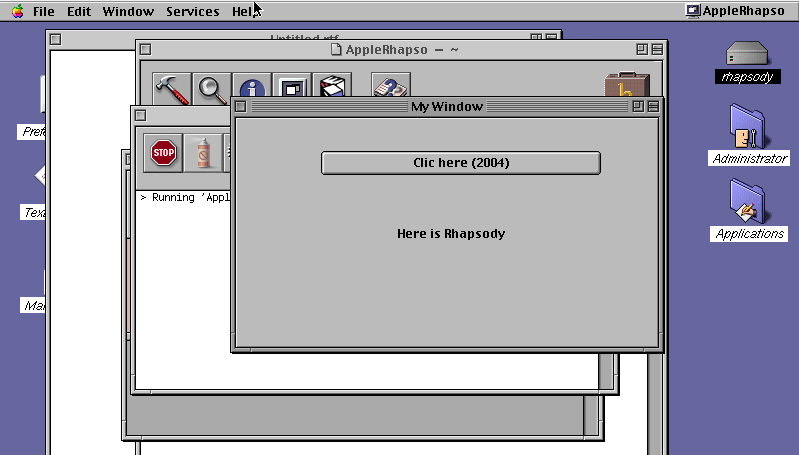
Task: Click the spray can debug icon
Action: [x=203, y=153]
